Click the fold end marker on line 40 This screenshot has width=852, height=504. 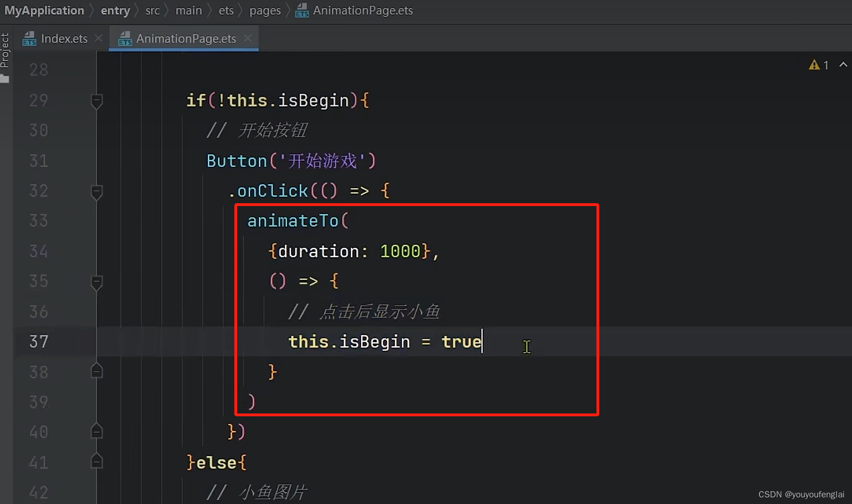[97, 431]
